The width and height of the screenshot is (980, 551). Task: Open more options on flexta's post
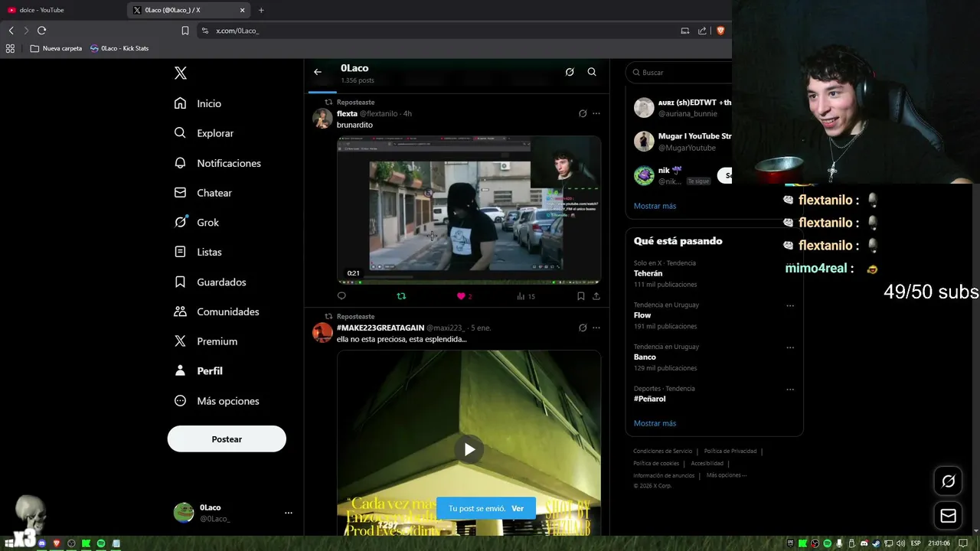click(596, 113)
